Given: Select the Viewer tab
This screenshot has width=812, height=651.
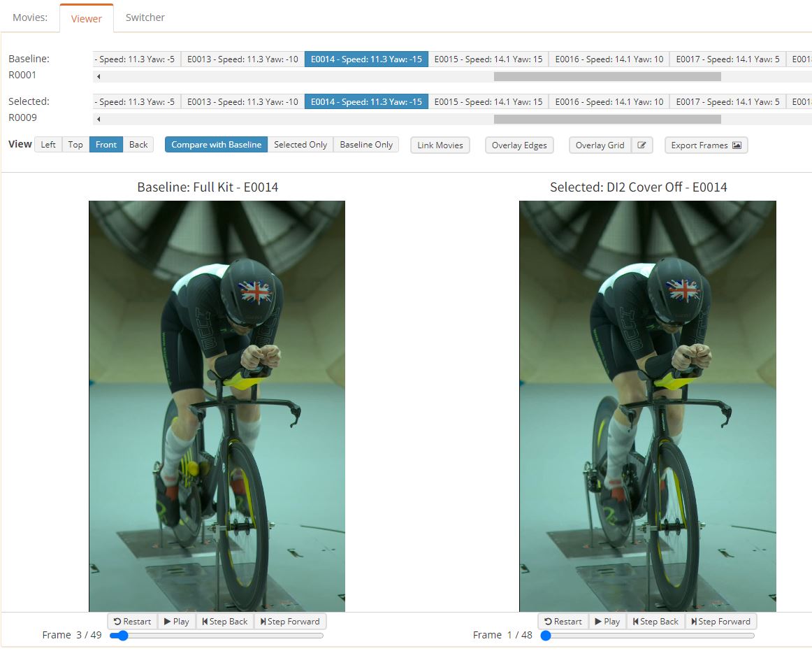Looking at the screenshot, I should tap(87, 20).
